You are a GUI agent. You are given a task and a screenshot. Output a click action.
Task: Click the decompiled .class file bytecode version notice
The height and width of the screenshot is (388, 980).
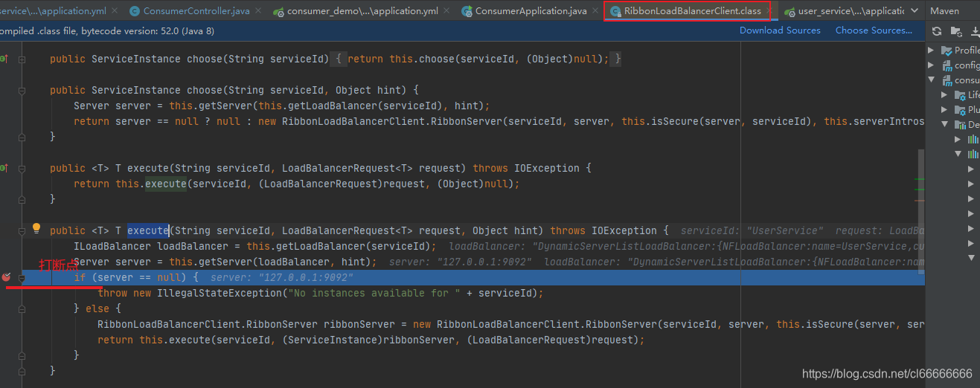[107, 30]
